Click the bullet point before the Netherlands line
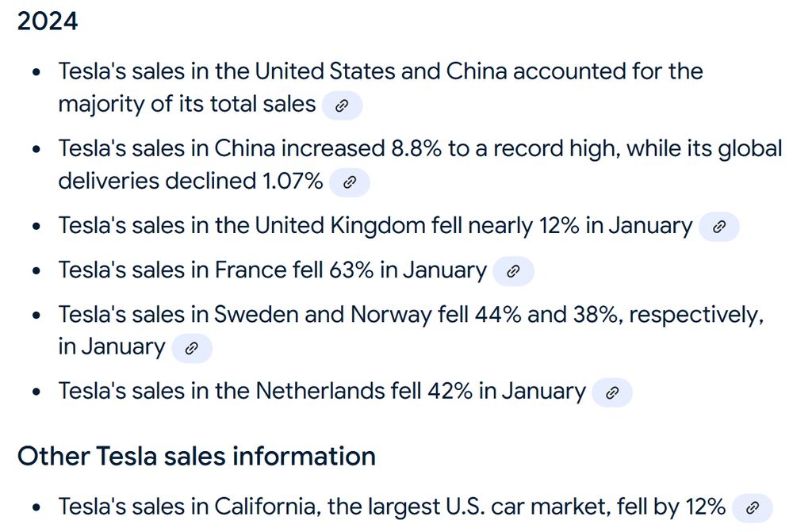The width and height of the screenshot is (793, 532). 36,392
